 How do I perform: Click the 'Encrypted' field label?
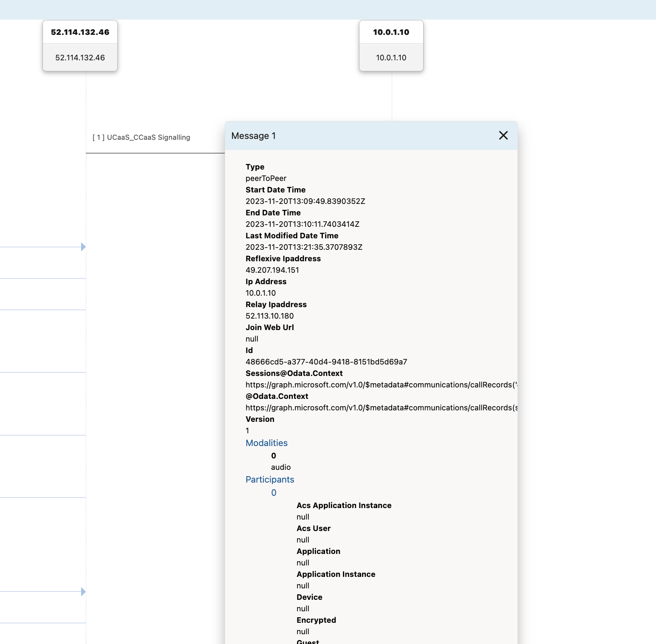coord(316,620)
